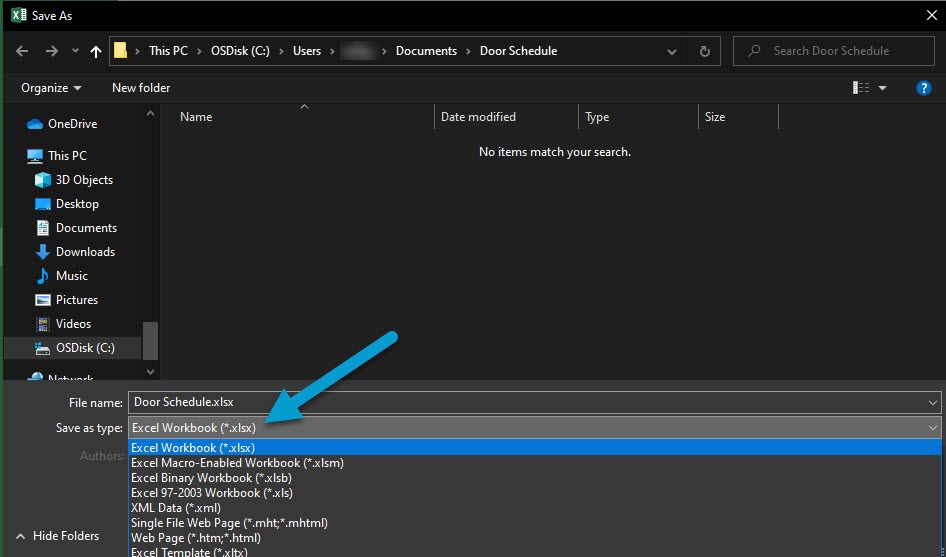Sort by Name column header
This screenshot has width=946, height=557.
[196, 117]
